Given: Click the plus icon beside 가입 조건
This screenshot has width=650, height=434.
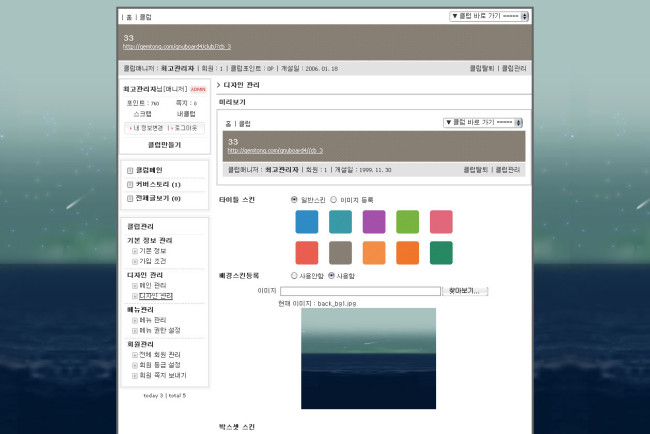Looking at the screenshot, I should pos(135,260).
